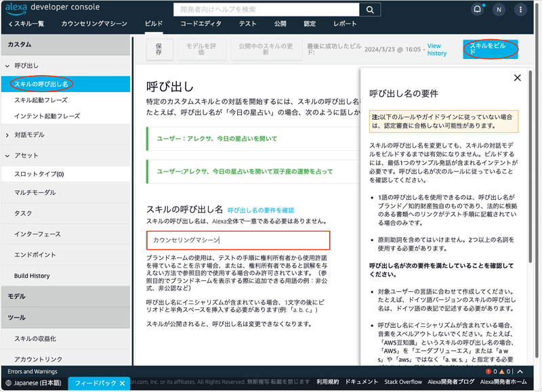The image size is (542, 392).
Task: Select スロットタイプ(0) in sidebar
Action: (x=66, y=174)
